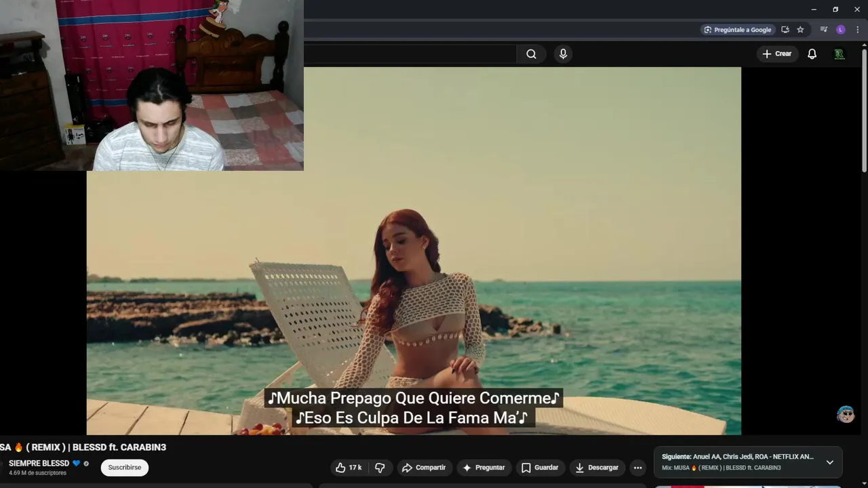The height and width of the screenshot is (488, 868).
Task: Open the Chrome three-dot menu
Action: tap(857, 30)
